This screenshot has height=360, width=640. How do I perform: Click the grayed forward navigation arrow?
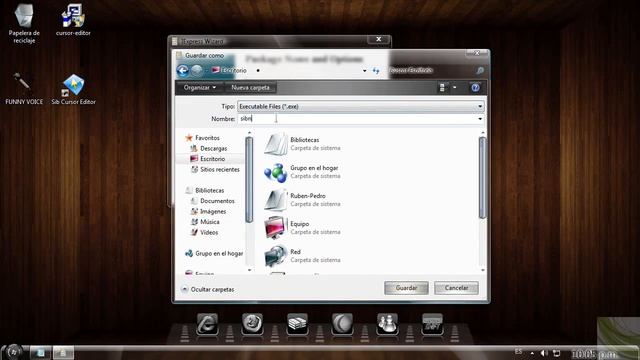click(x=197, y=71)
